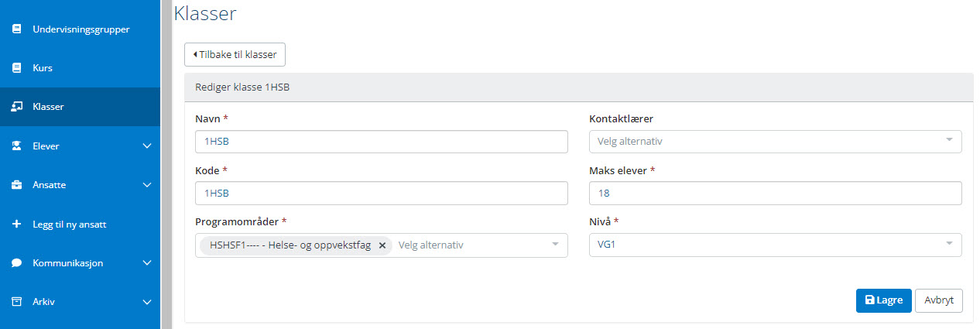Expand the Kommunikasjon submenu chevron
The width and height of the screenshot is (980, 329).
click(147, 262)
